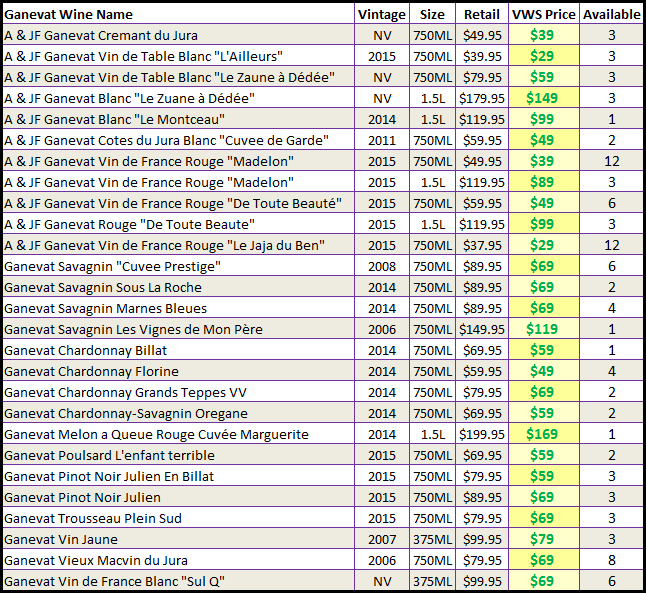
Task: Click the 12 available for Madelon 750ML
Action: tap(612, 161)
